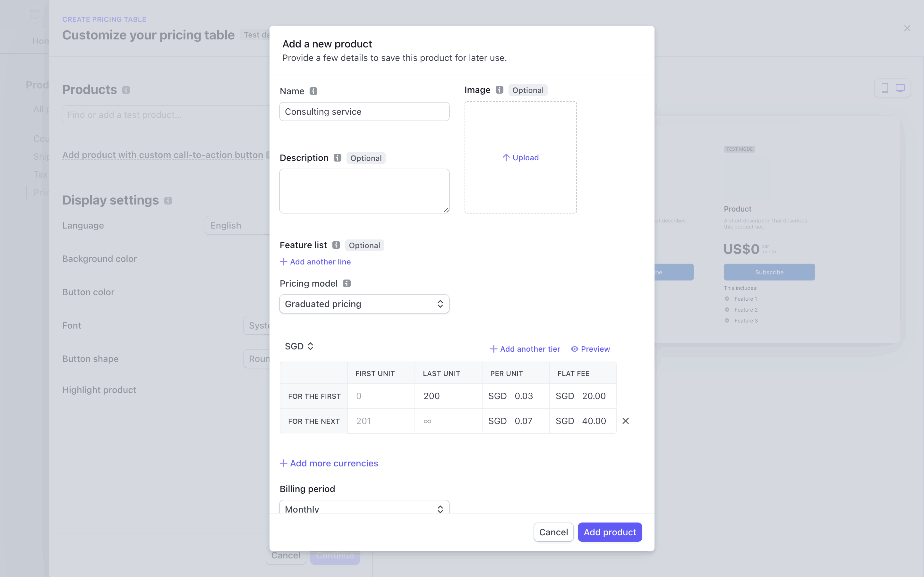
Task: Close the Add a new product dialog
Action: [x=907, y=28]
